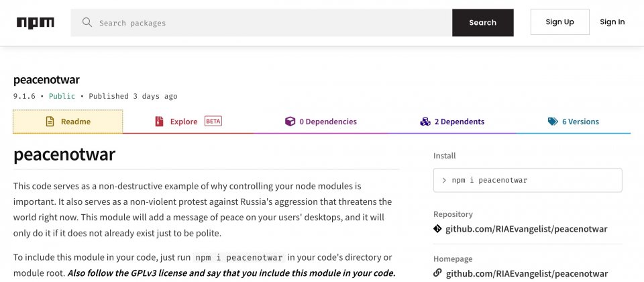The width and height of the screenshot is (644, 282).
Task: Click the bold GPLv3 license sentence
Action: [x=231, y=273]
